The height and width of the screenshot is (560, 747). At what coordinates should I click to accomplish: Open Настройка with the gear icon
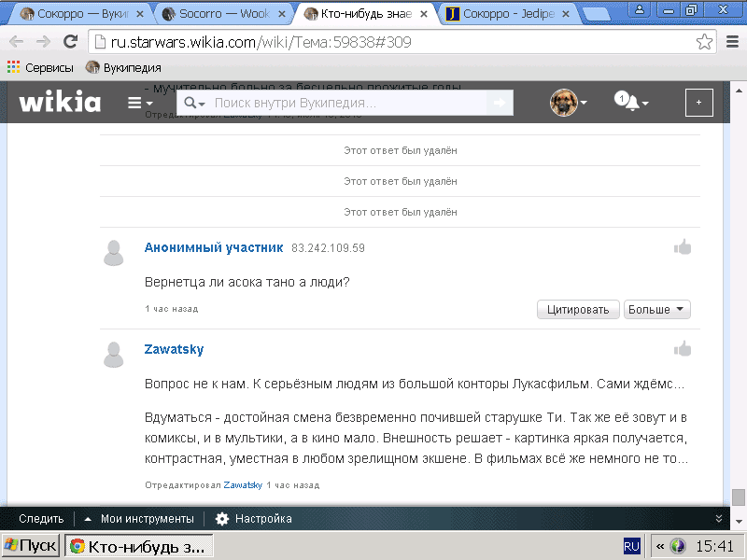tap(253, 519)
